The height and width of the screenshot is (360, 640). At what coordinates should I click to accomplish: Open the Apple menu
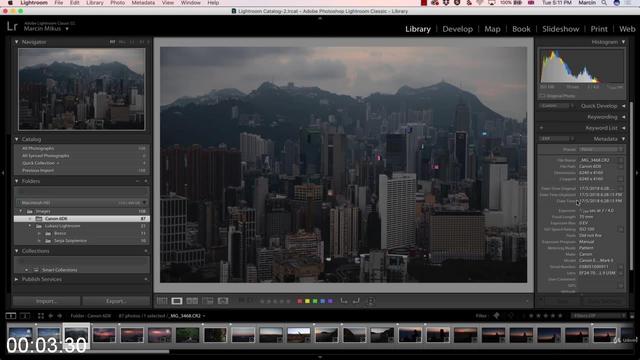coord(10,3)
